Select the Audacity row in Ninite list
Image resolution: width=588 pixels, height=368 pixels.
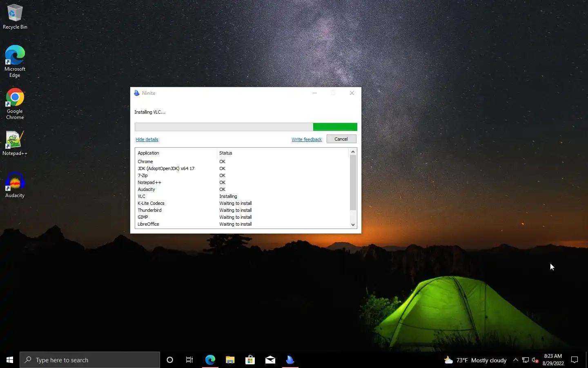tap(243, 189)
